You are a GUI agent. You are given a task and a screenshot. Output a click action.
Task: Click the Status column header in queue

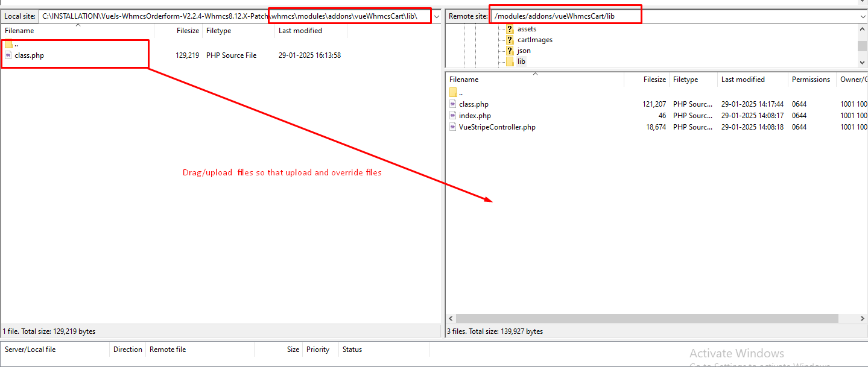click(x=352, y=350)
